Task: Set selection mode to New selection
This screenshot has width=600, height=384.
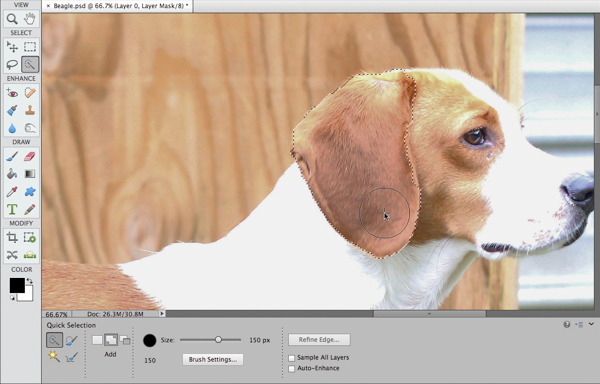Action: pos(97,340)
